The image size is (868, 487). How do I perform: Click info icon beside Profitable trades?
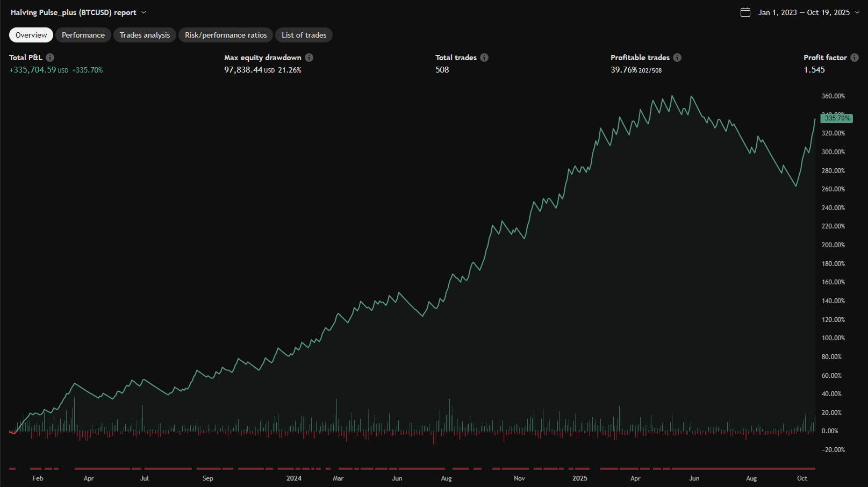(x=677, y=58)
